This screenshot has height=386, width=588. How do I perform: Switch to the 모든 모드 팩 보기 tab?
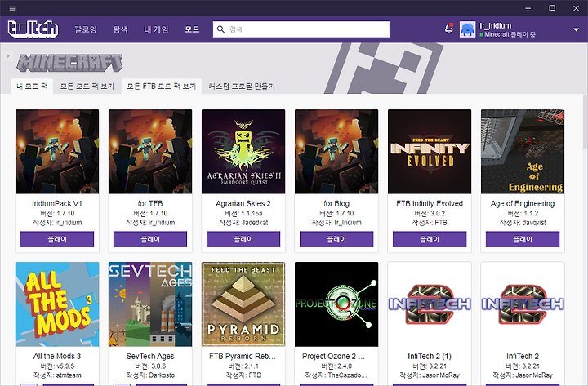click(x=87, y=87)
